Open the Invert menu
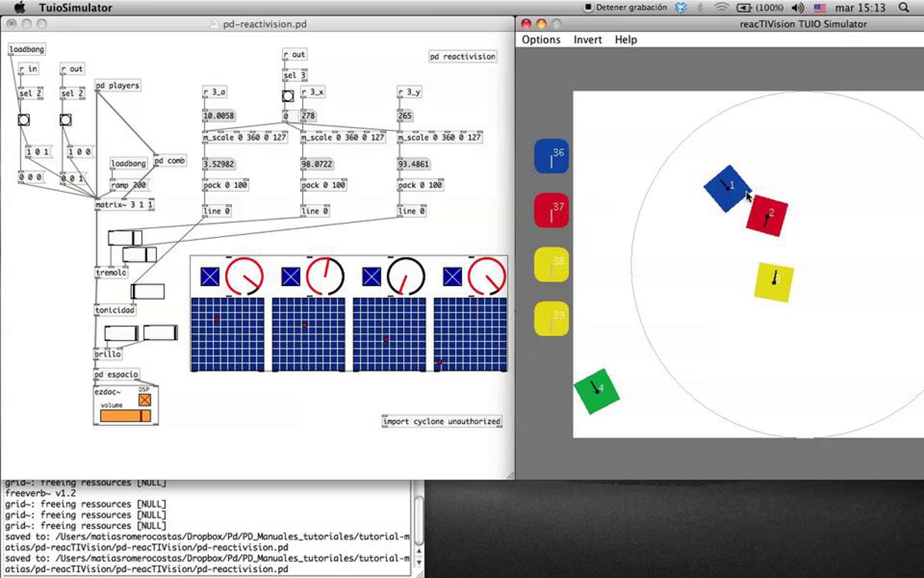 587,40
